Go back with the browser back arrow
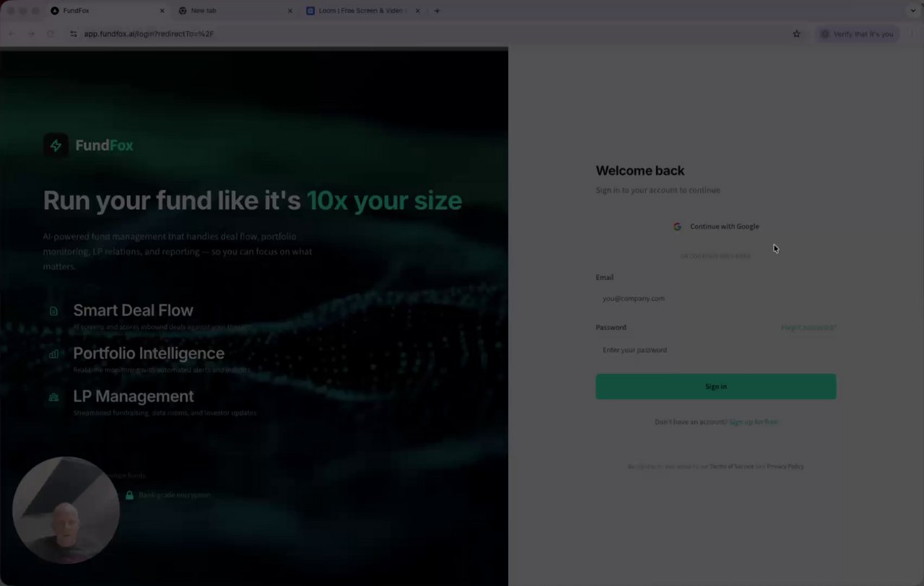Viewport: 924px width, 586px height. 12,34
